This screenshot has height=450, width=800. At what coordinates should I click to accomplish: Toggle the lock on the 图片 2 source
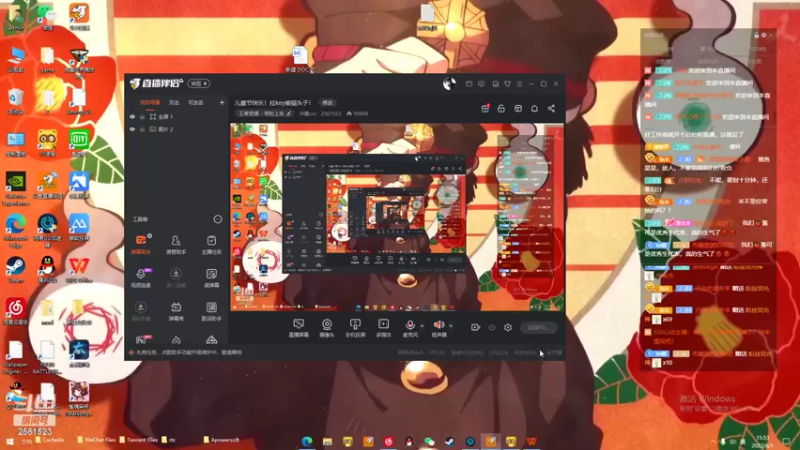coord(142,129)
